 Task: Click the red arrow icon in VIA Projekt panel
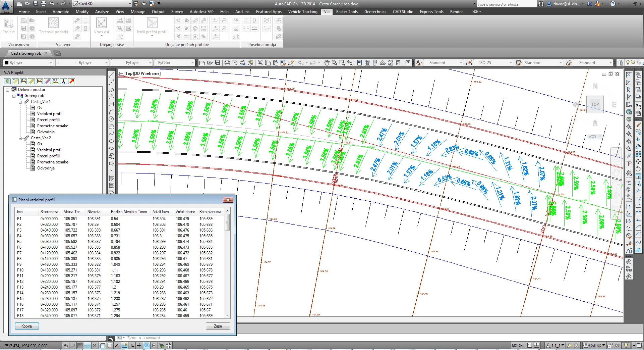coord(71,81)
